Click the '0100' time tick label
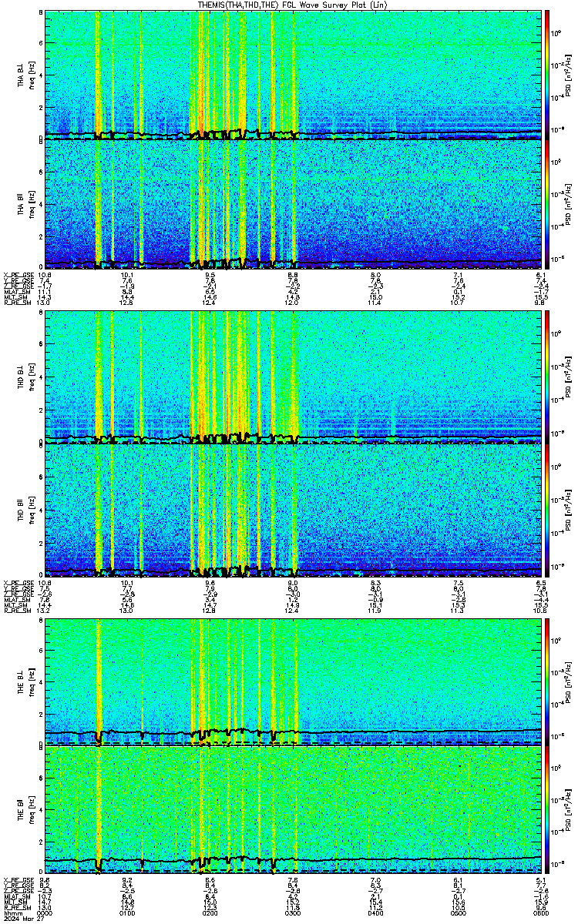Screen dimensions: 578x924 pyautogui.click(x=127, y=913)
